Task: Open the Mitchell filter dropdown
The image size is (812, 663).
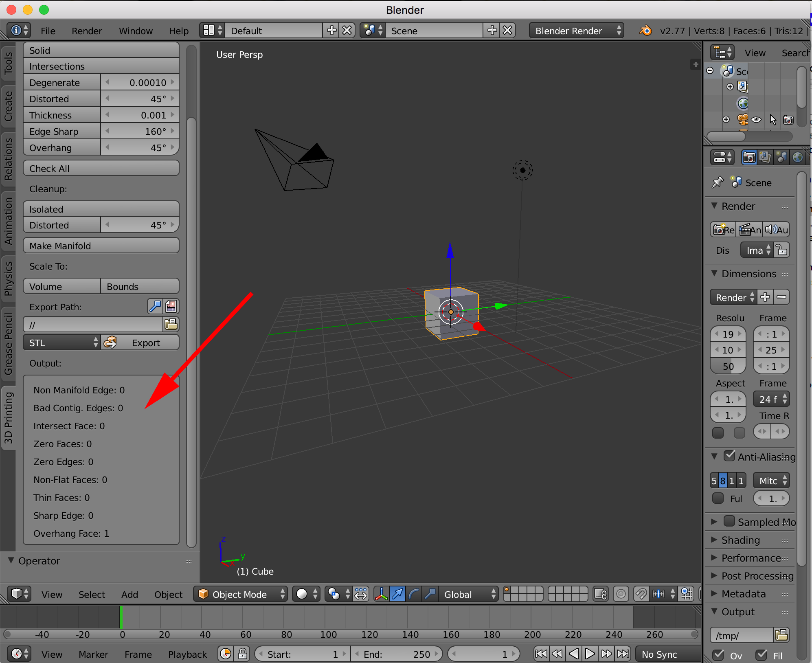Action: (x=771, y=481)
